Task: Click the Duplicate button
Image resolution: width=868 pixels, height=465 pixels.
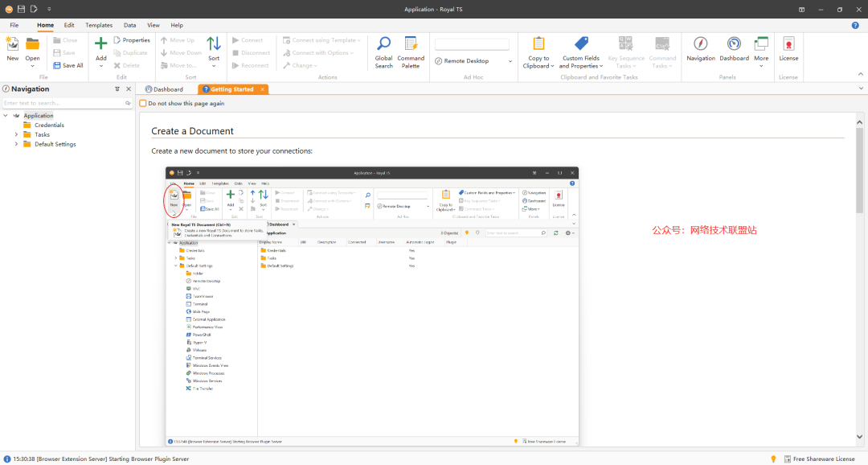Action: 131,52
